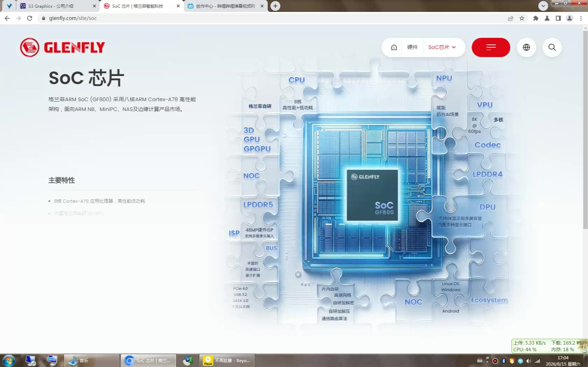Click the 主要特性 section heading
This screenshot has height=367, width=588.
(x=62, y=180)
